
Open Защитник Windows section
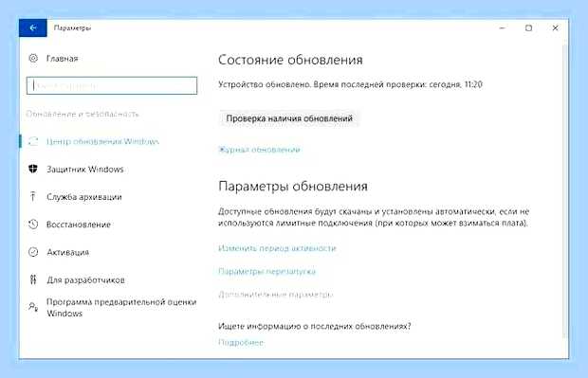click(x=85, y=170)
